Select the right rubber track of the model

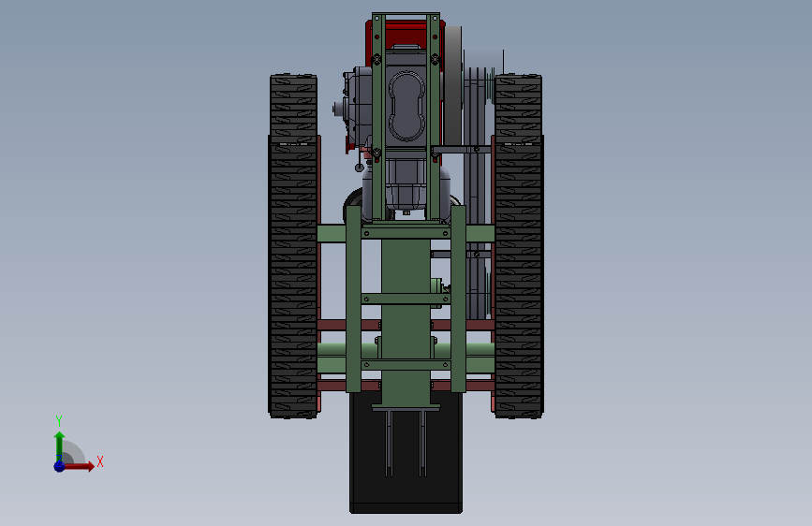[x=518, y=246]
